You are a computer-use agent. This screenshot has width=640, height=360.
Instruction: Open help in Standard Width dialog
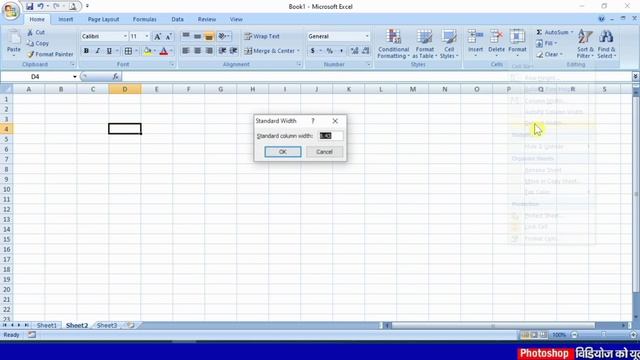point(313,121)
